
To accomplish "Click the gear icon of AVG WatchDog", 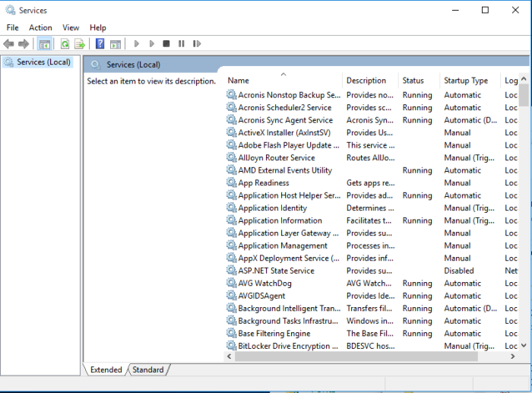I will pyautogui.click(x=231, y=283).
